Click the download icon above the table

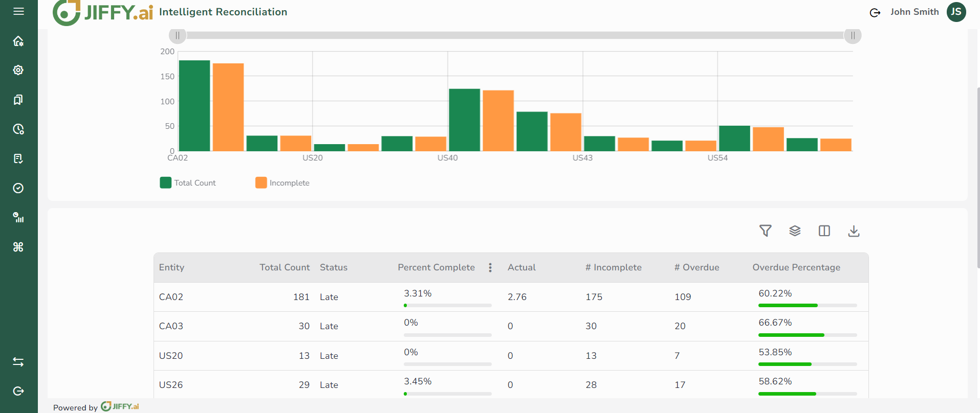(854, 231)
